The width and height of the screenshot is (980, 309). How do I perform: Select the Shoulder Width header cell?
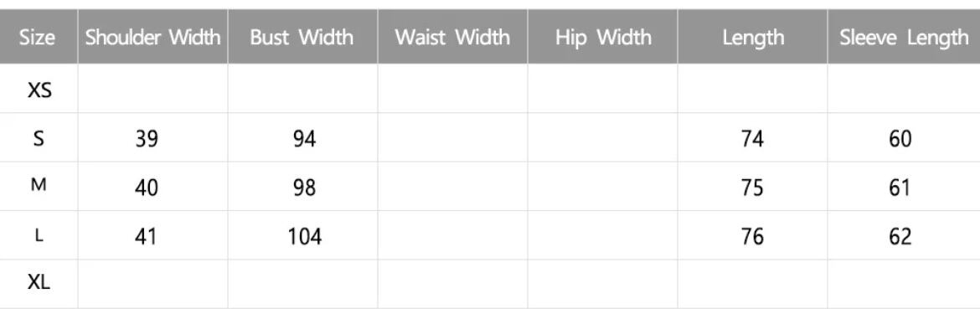tap(153, 38)
